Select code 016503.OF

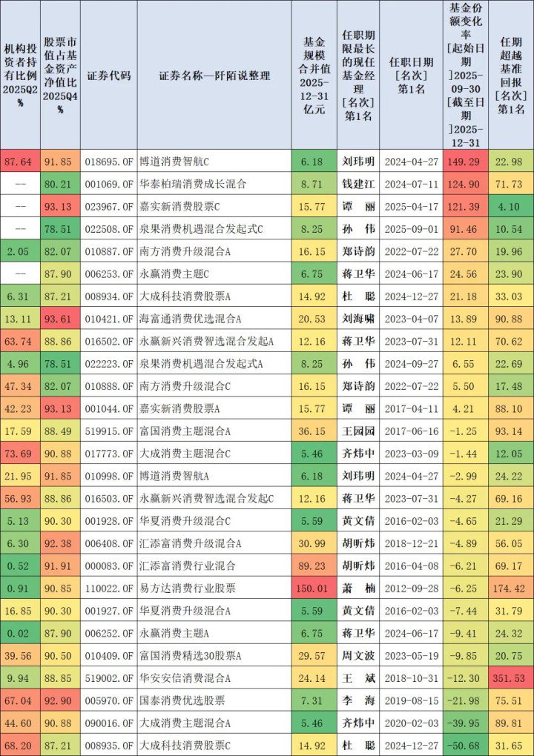click(109, 498)
